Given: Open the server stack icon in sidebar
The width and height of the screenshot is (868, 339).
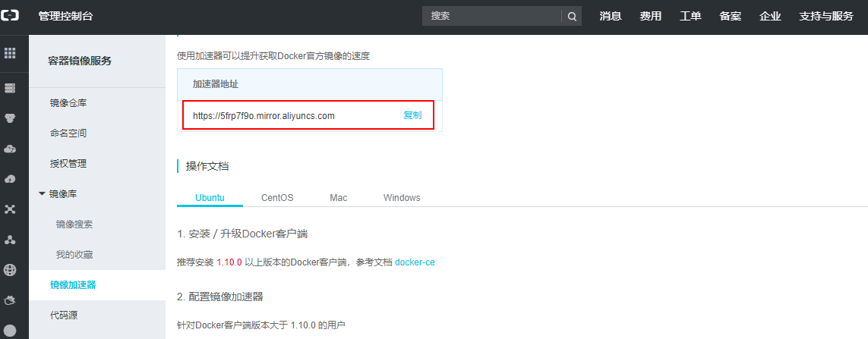Looking at the screenshot, I should point(10,88).
